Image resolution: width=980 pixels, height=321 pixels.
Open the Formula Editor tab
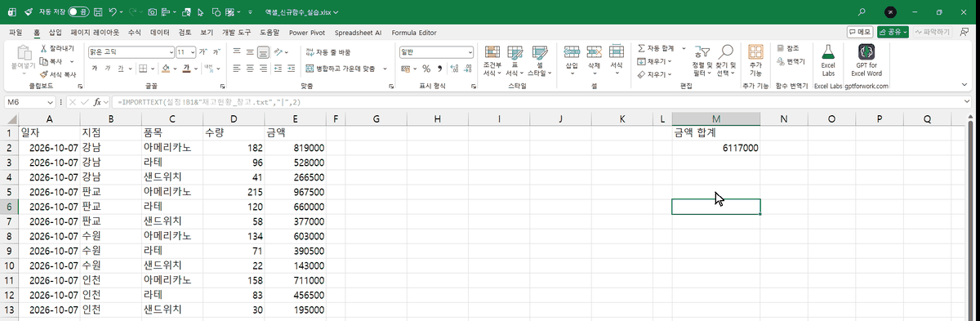click(x=414, y=33)
